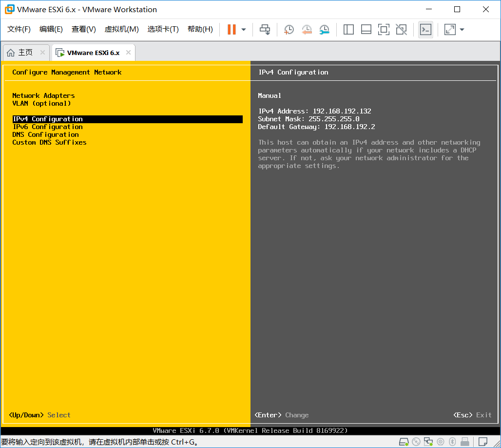
Task: Open the 虚拟机(M) menu
Action: pos(122,29)
